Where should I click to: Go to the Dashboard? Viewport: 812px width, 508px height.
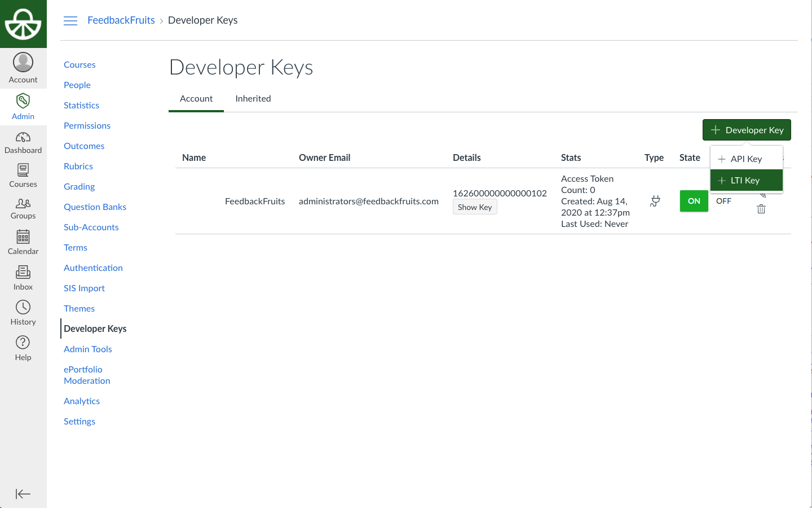click(23, 142)
